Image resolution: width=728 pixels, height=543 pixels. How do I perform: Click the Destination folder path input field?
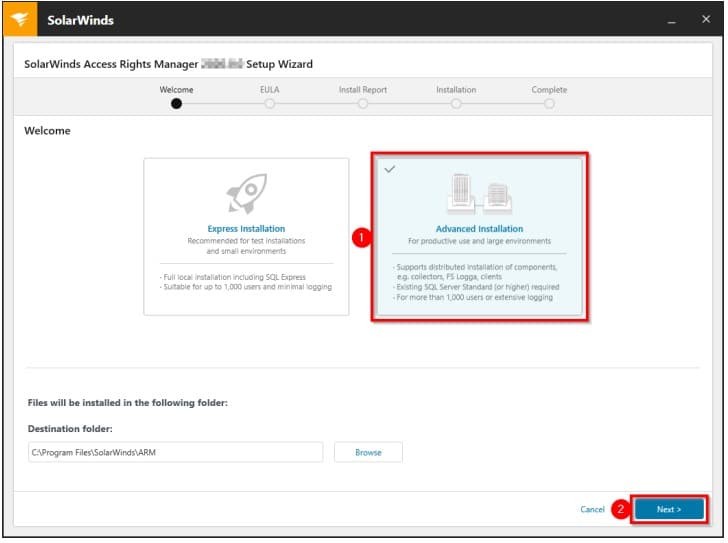(x=176, y=452)
